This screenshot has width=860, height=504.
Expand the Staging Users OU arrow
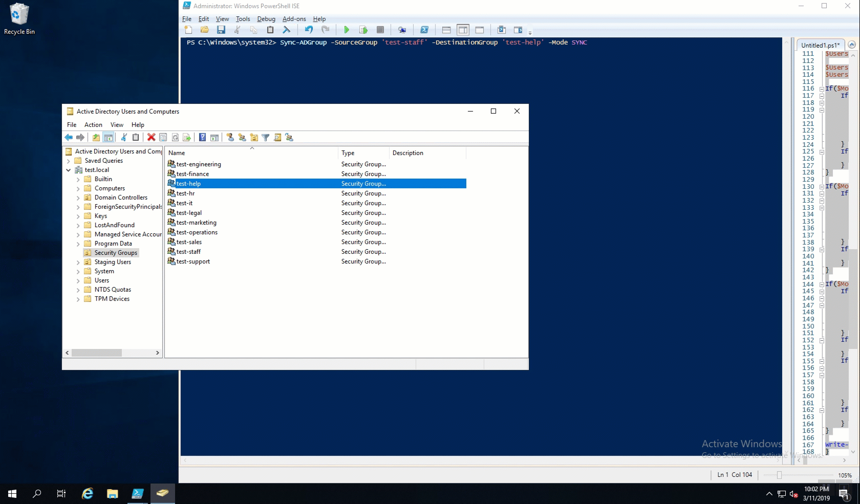tap(78, 262)
